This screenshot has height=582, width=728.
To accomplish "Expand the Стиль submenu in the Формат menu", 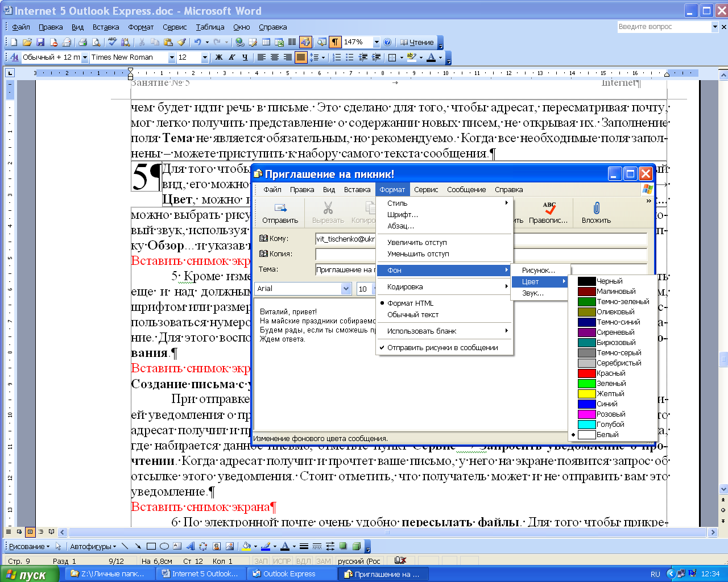I will (445, 203).
